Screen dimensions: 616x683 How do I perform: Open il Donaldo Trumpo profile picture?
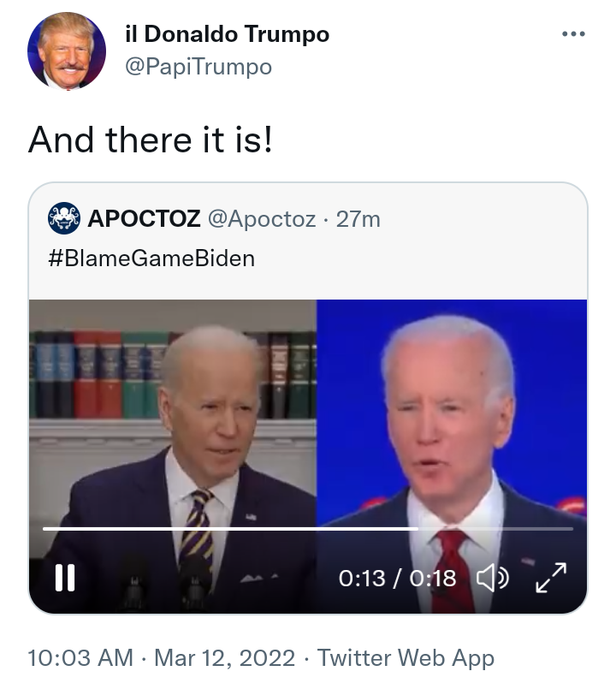tap(67, 51)
